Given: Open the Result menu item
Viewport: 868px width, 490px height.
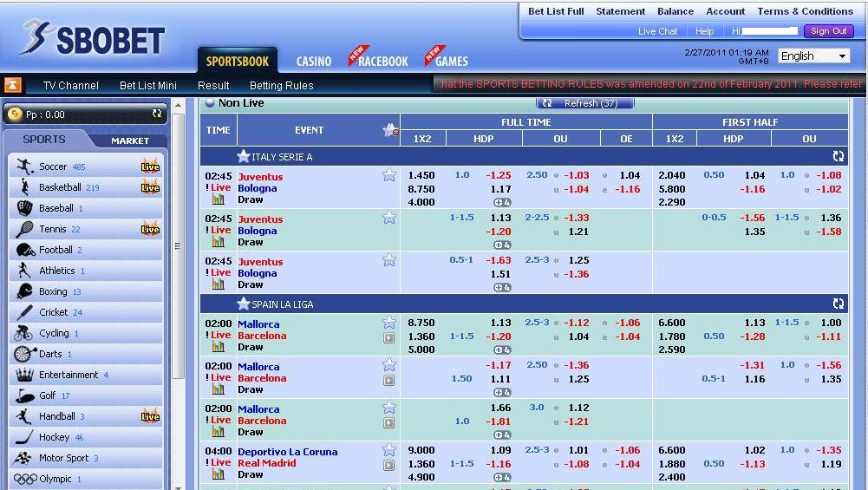Looking at the screenshot, I should tap(213, 85).
